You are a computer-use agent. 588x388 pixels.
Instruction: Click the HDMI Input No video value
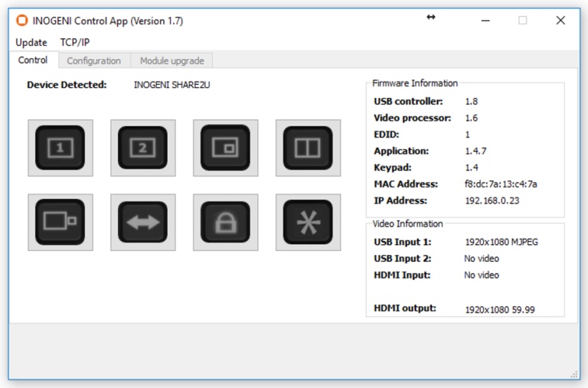(x=482, y=276)
